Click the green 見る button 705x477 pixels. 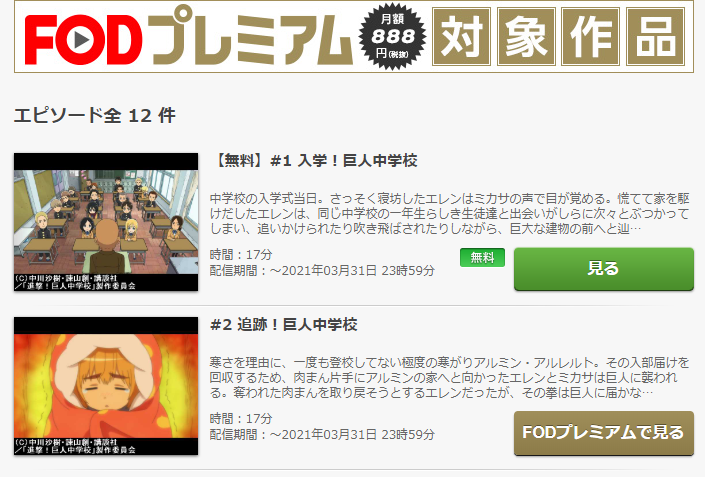coord(604,269)
